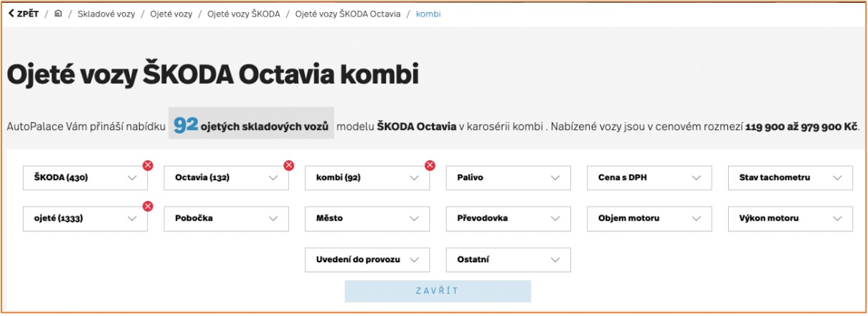This screenshot has height=316, width=868.
Task: Go to Ojeté vozy ŠKODA breadcrumb
Action: [244, 14]
